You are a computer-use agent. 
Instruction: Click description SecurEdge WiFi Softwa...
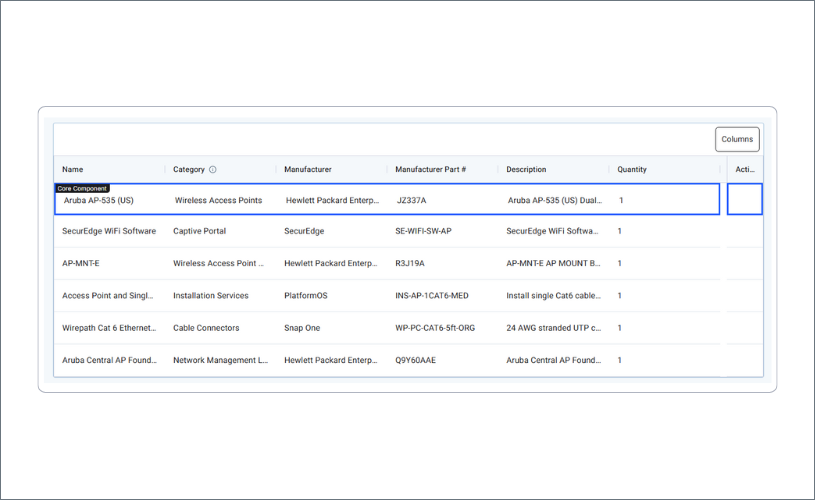tap(552, 231)
